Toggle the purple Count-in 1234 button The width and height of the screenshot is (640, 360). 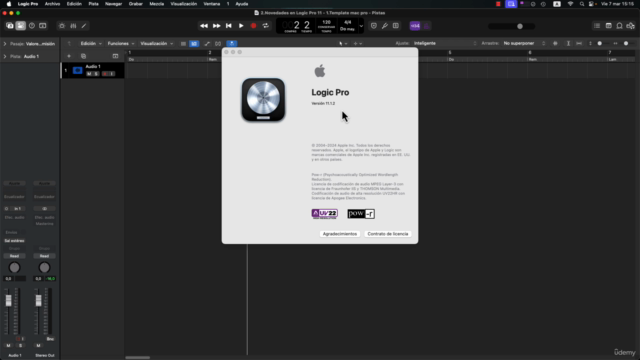coord(415,26)
